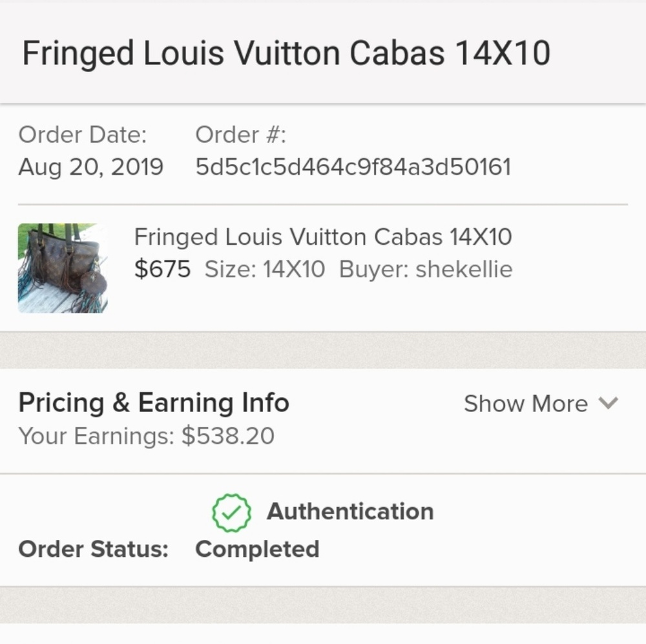Open the Fringed Louis Vuitton Cabas listing title
The width and height of the screenshot is (646, 644).
(x=323, y=237)
